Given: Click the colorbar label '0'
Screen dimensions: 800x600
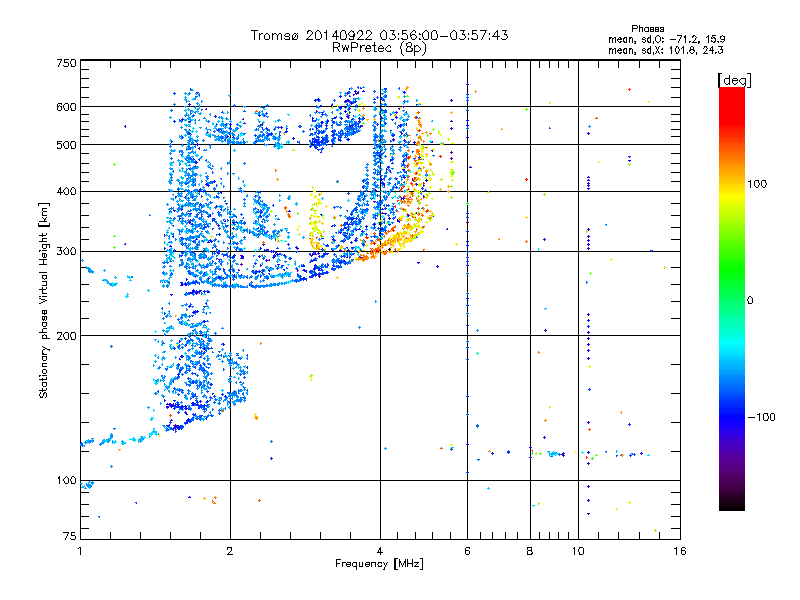Looking at the screenshot, I should 750,301.
